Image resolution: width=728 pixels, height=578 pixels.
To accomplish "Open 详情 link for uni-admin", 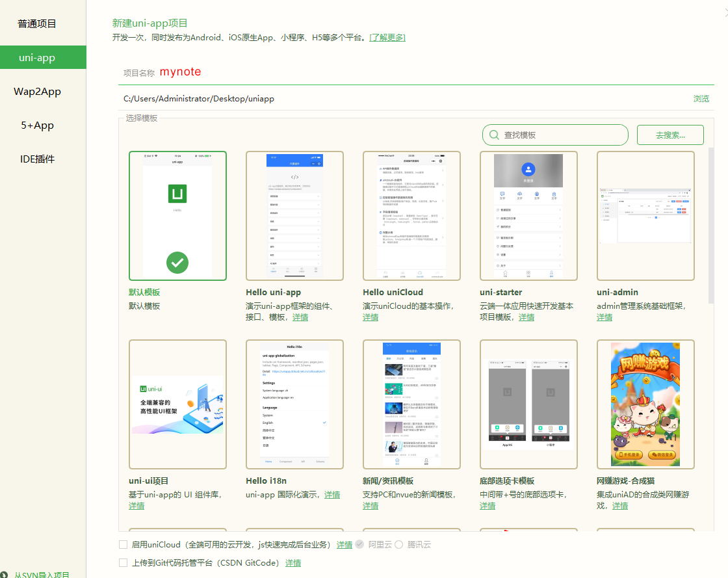I will pos(604,317).
